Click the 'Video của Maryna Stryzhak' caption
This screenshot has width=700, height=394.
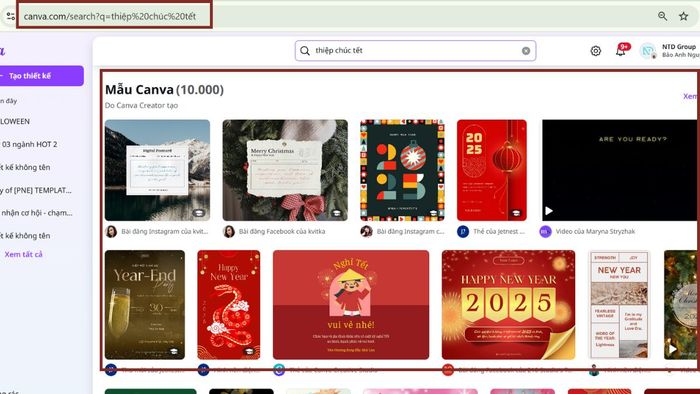(595, 232)
